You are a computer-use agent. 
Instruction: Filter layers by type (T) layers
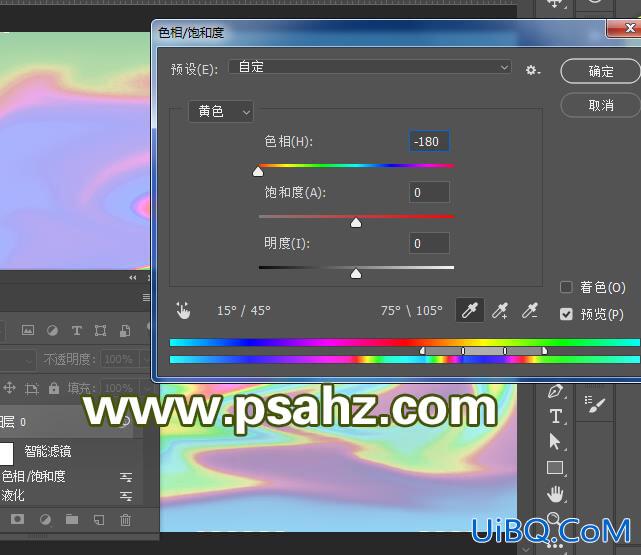[76, 330]
